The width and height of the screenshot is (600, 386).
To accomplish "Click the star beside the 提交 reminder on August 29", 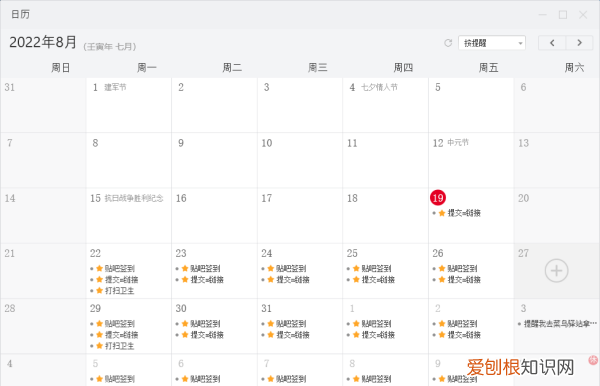I will point(99,335).
